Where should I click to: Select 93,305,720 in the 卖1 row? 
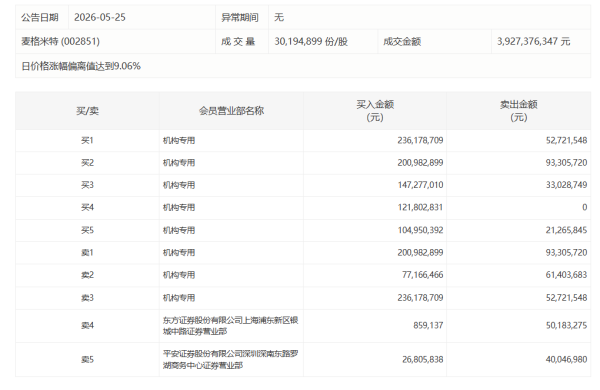pos(566,253)
